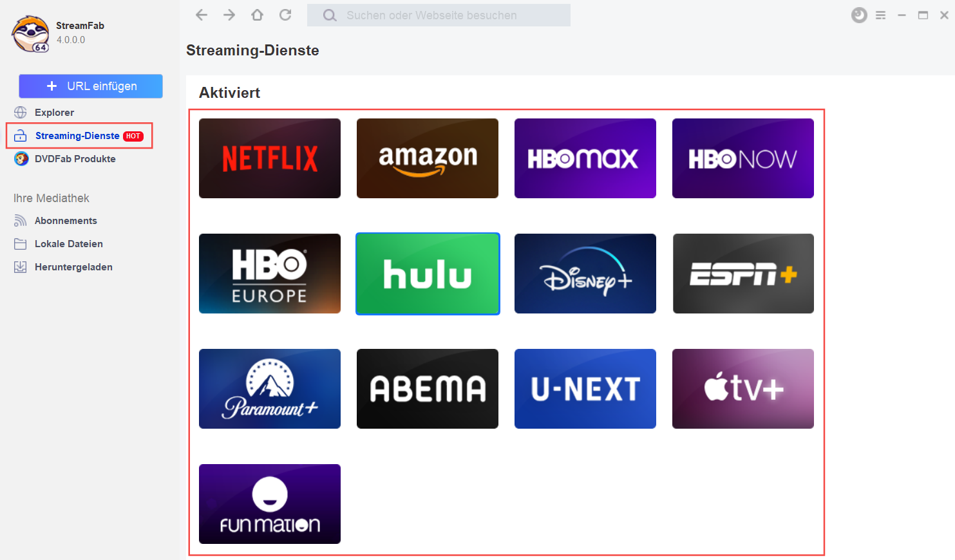Reload the page with refresh icon

click(285, 15)
